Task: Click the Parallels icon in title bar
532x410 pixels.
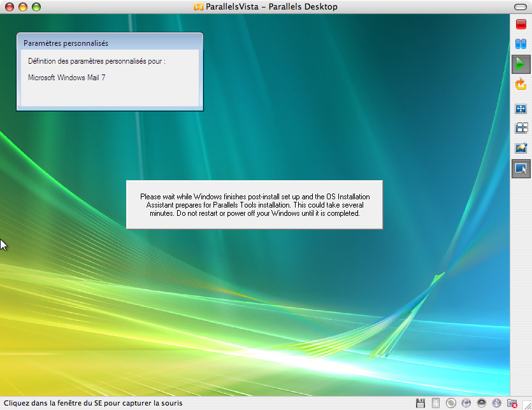Action: click(x=199, y=7)
